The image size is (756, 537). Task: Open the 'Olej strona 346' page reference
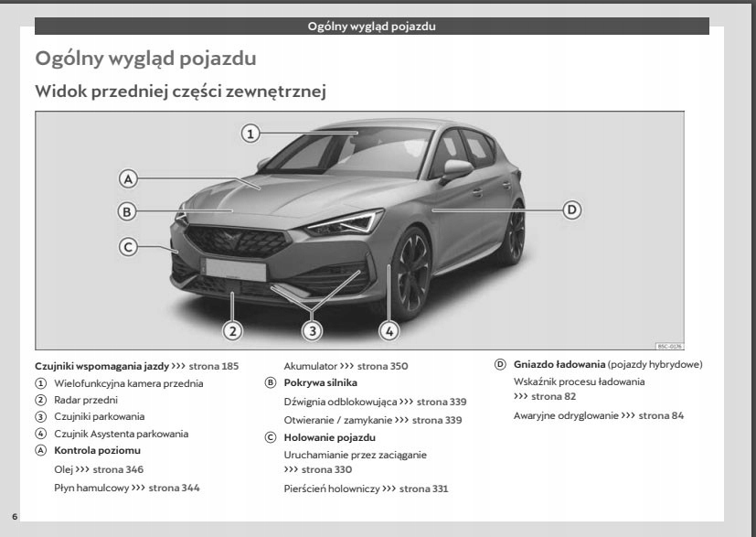click(x=99, y=469)
